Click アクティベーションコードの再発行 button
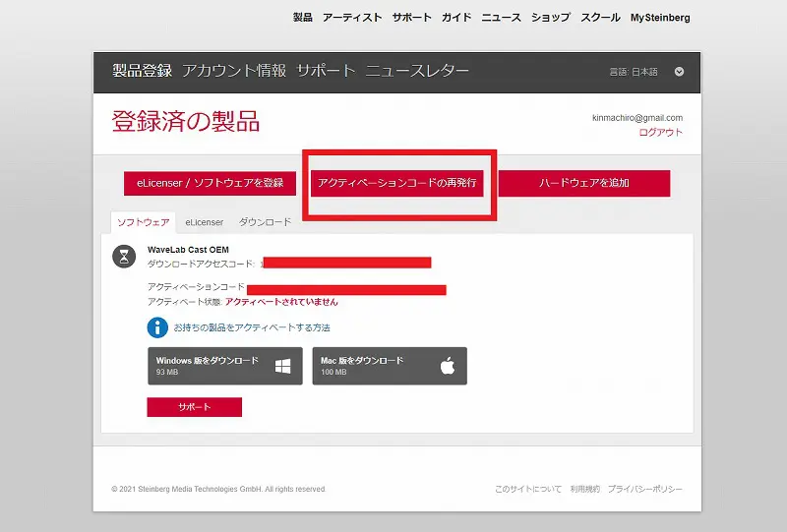The width and height of the screenshot is (787, 532). tap(397, 183)
